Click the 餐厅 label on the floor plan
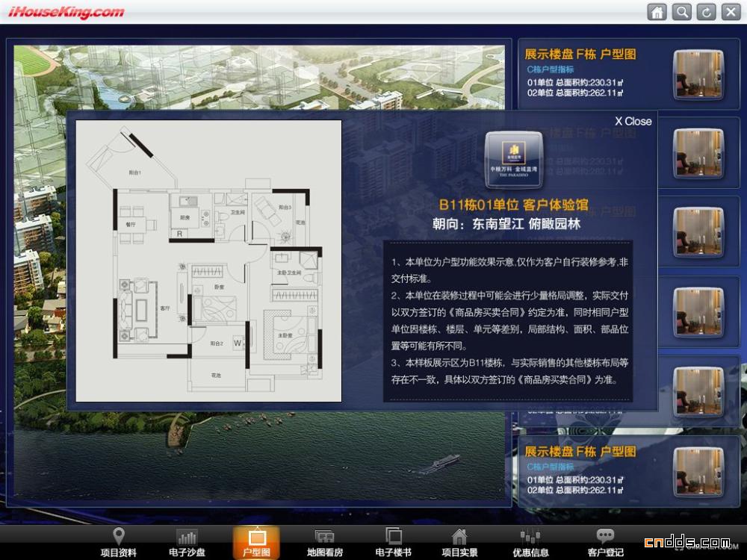The image size is (747, 560). click(131, 224)
